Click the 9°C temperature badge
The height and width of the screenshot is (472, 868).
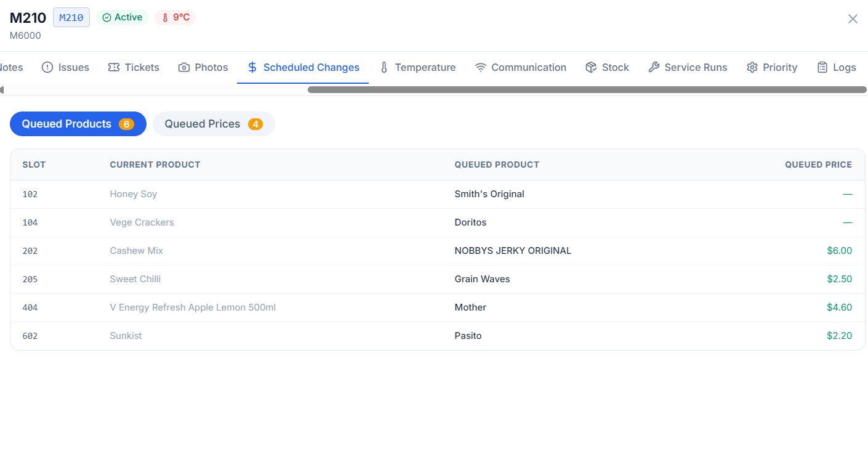pos(175,17)
